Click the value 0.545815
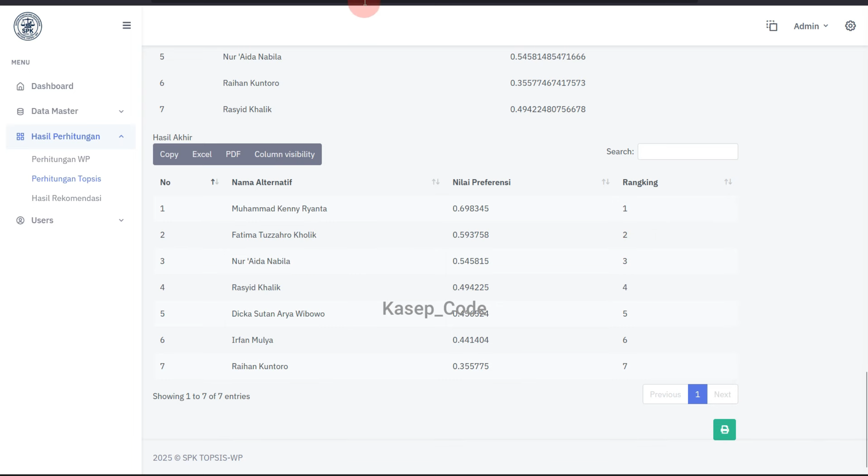 [x=470, y=261]
